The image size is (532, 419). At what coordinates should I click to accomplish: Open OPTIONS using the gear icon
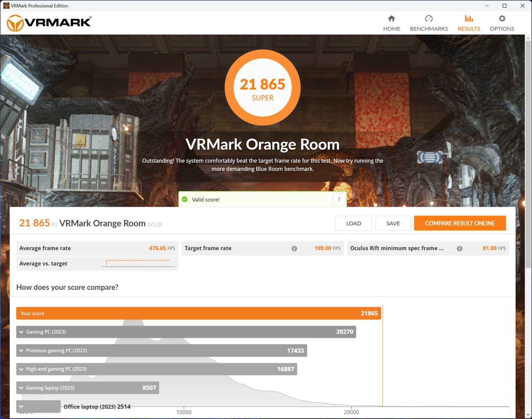tap(502, 18)
